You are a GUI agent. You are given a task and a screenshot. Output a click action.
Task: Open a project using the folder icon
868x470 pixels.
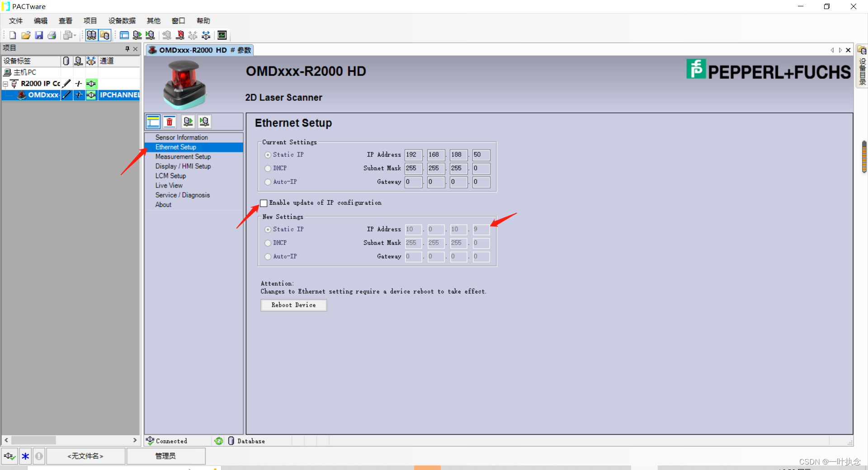point(26,35)
